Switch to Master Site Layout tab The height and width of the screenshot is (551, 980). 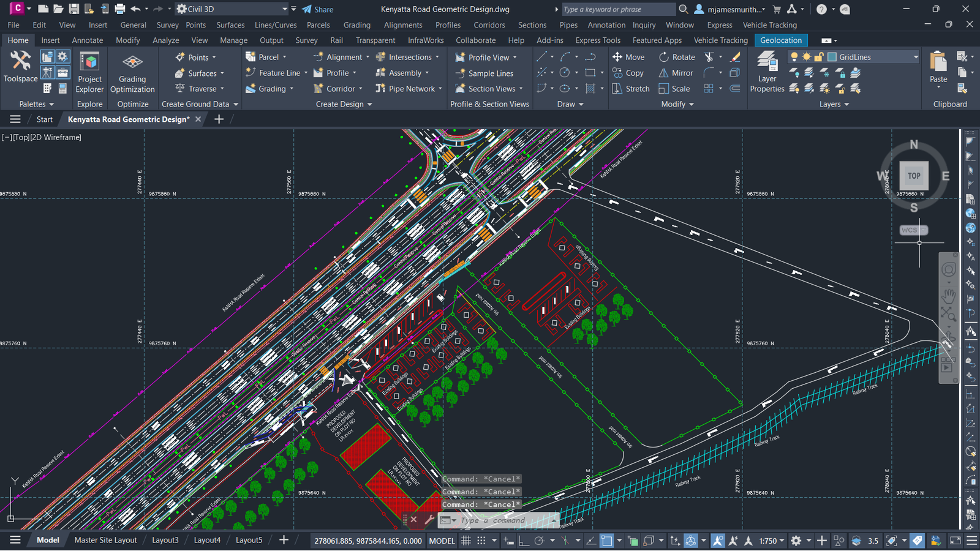coord(105,540)
